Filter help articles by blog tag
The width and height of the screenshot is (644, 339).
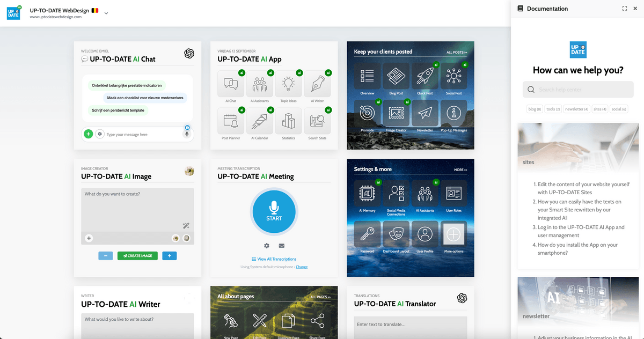(x=535, y=109)
